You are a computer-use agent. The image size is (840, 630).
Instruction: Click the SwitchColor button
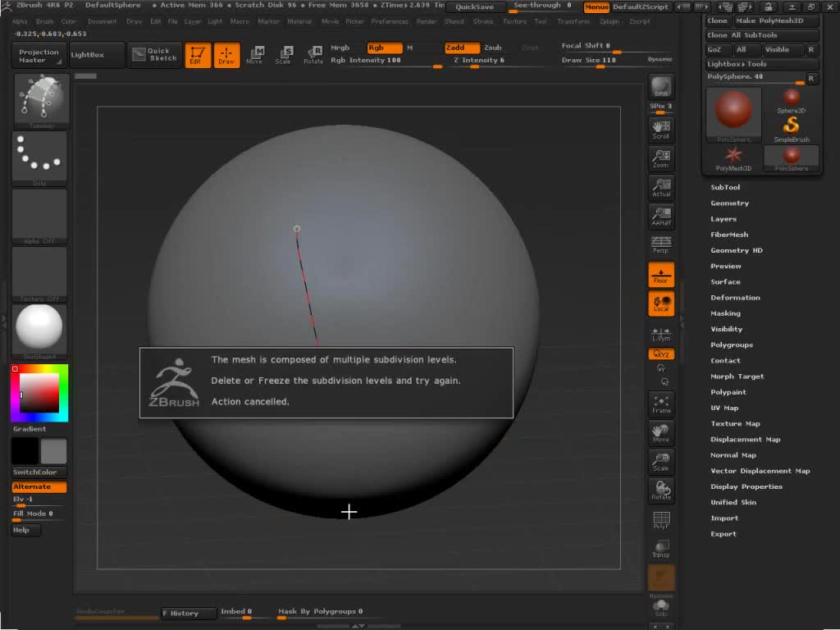[39, 472]
